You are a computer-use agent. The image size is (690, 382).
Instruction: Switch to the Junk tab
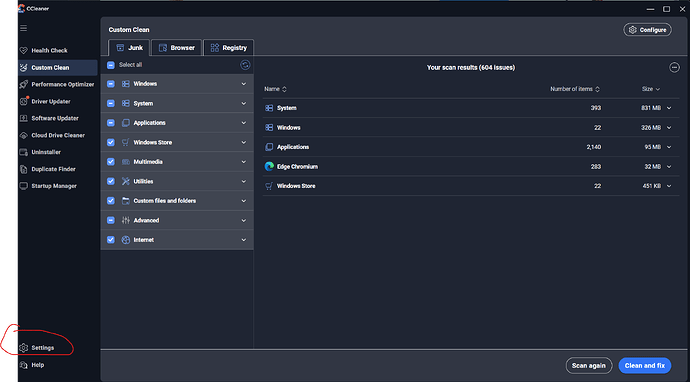coord(129,48)
